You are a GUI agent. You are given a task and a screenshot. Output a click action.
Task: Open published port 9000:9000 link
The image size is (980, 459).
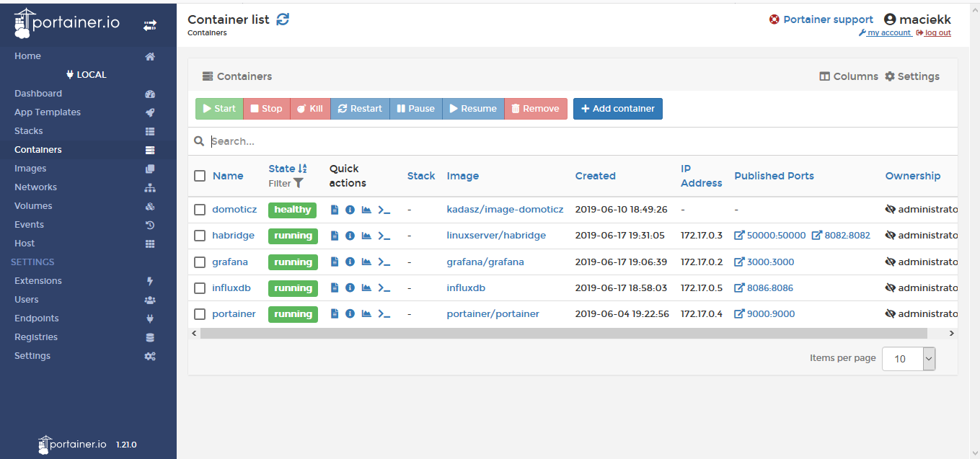pos(764,314)
